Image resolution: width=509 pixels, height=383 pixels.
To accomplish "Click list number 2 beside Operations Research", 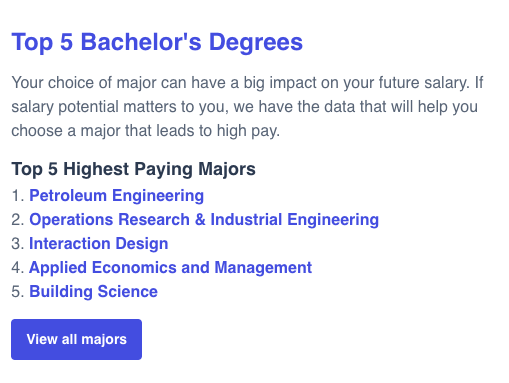I will point(17,220).
